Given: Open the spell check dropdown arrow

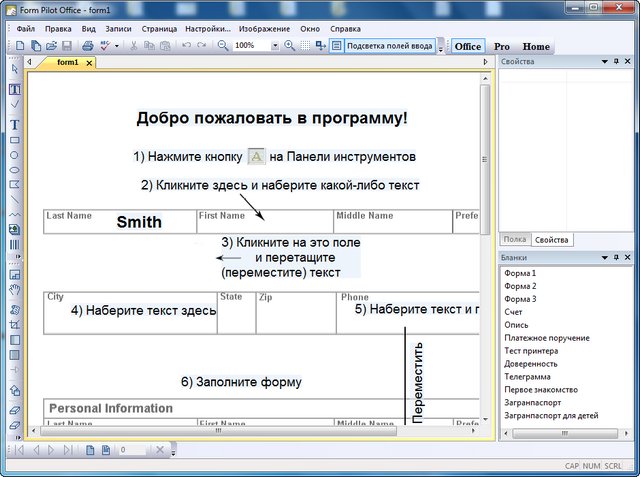Looking at the screenshot, I should pyautogui.click(x=117, y=46).
